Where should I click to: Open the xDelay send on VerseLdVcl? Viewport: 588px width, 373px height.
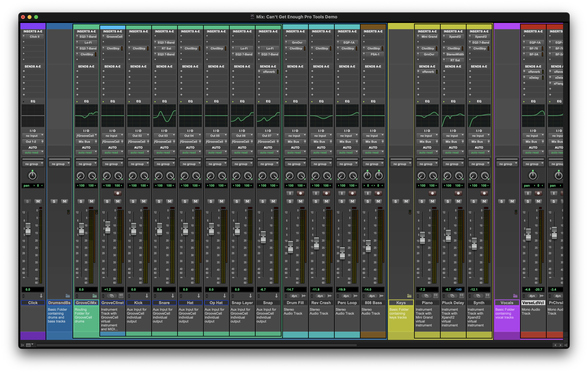[534, 78]
